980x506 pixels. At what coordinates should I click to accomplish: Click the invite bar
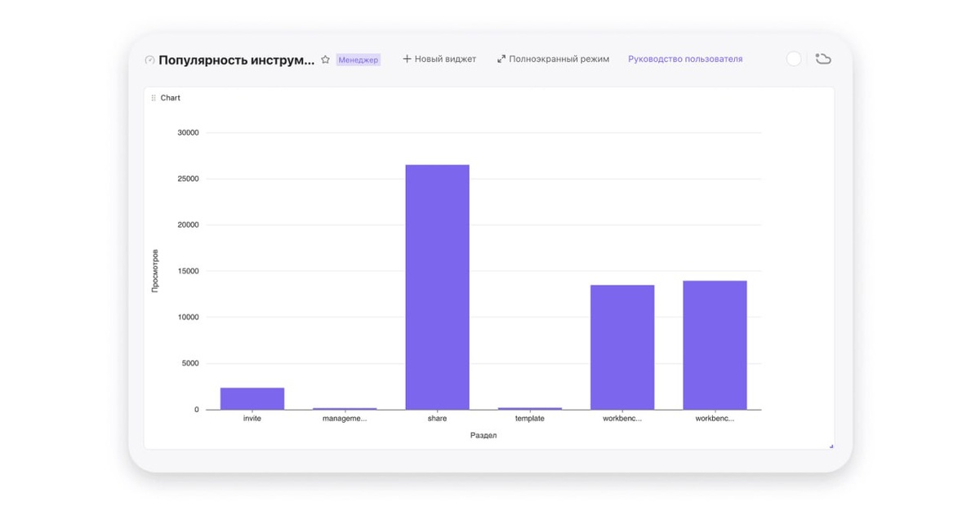click(252, 398)
